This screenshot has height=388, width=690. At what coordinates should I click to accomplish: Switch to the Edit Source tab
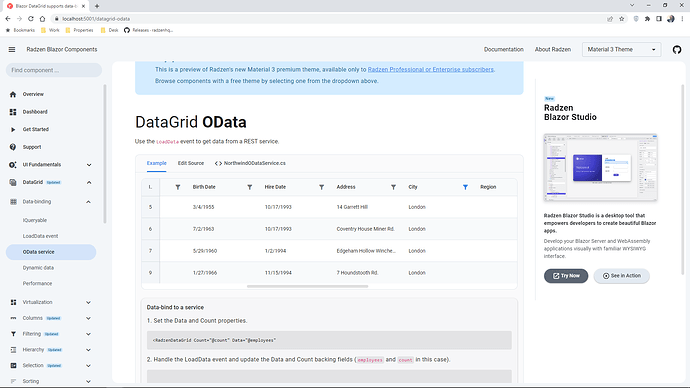pos(191,163)
